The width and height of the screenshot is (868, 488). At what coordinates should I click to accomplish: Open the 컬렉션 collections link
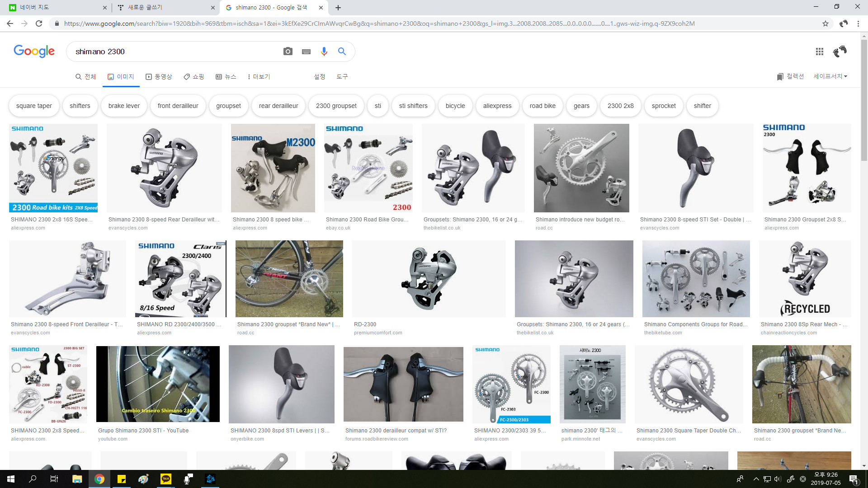790,76
